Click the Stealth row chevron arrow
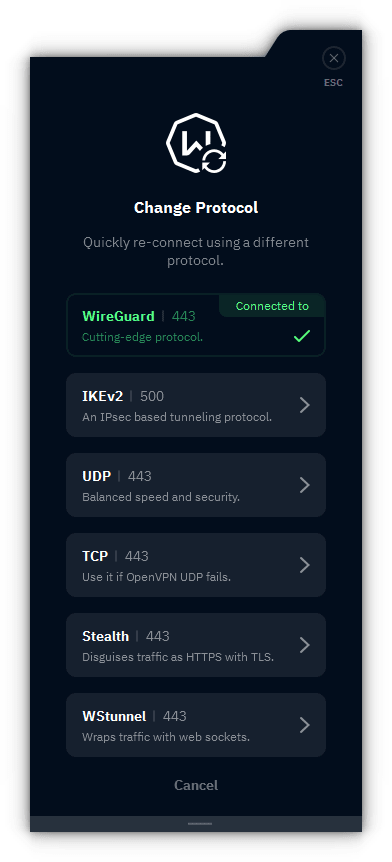The width and height of the screenshot is (392, 862). coord(305,645)
